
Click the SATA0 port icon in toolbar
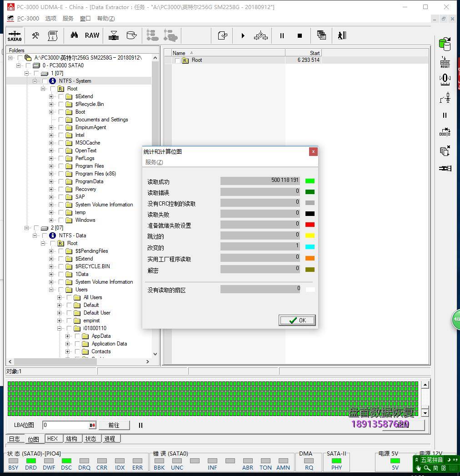pos(15,35)
